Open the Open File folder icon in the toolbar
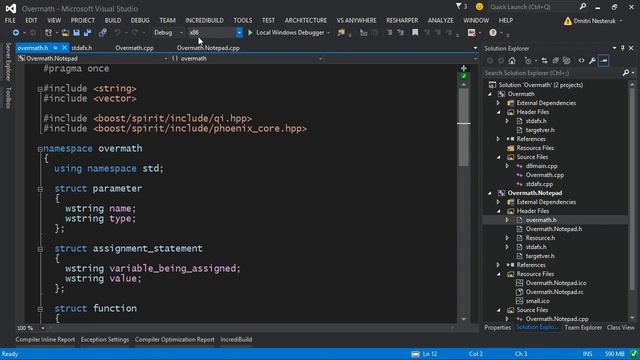Image resolution: width=640 pixels, height=360 pixels. pyautogui.click(x=65, y=33)
